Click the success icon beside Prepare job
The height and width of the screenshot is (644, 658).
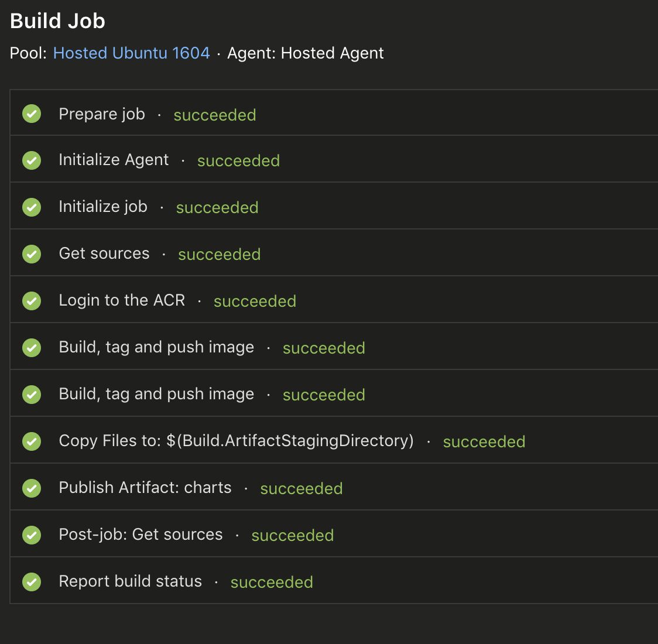(32, 114)
